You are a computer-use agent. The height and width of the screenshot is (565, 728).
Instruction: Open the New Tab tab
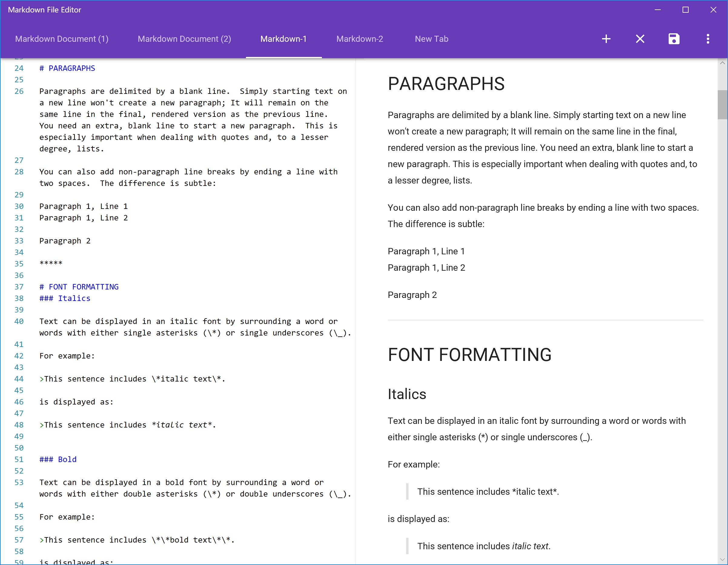tap(431, 39)
